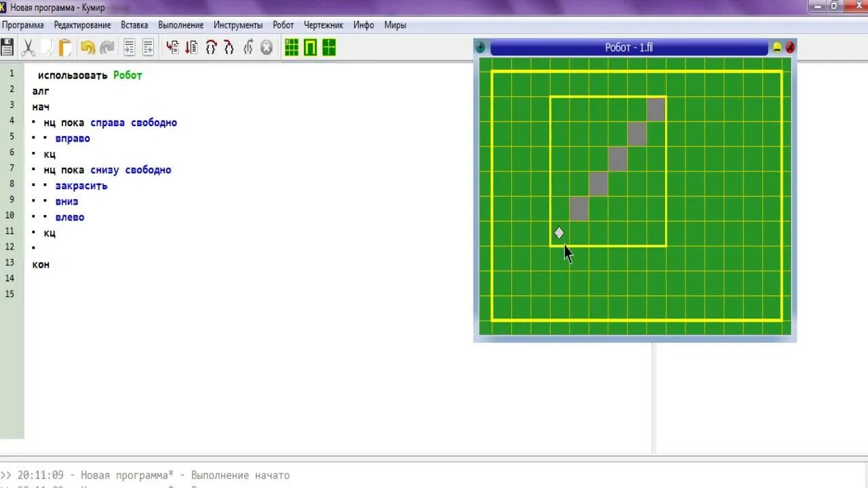Click the curved-red-arrow-and-page run icon
This screenshot has height=488, width=868.
pos(173,47)
